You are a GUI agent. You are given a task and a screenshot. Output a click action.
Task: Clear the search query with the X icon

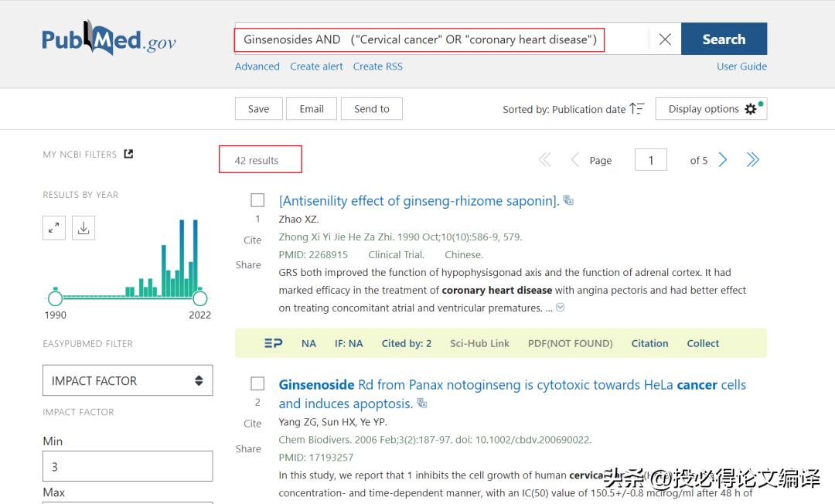[x=665, y=39]
